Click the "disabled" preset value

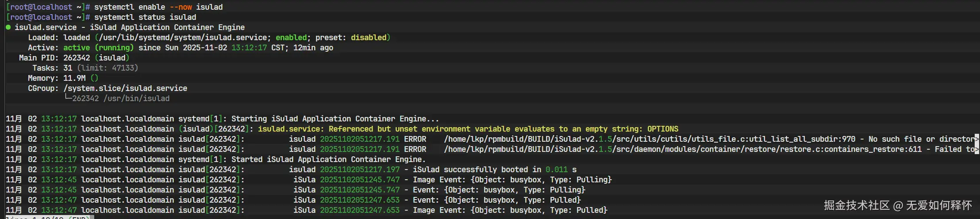[369, 38]
